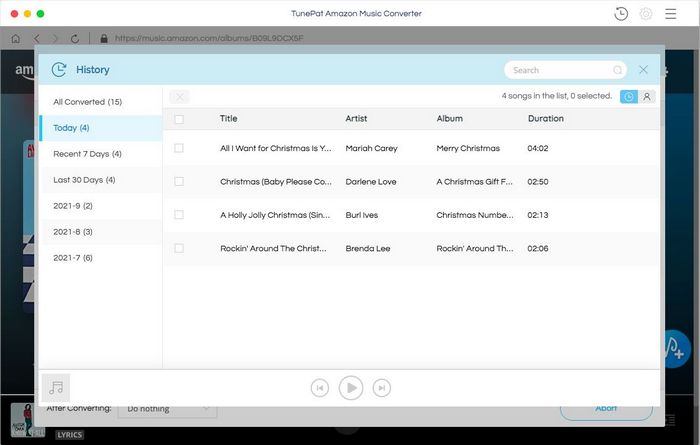Click duration 02:06
The width and height of the screenshot is (700, 445).
[x=538, y=249]
